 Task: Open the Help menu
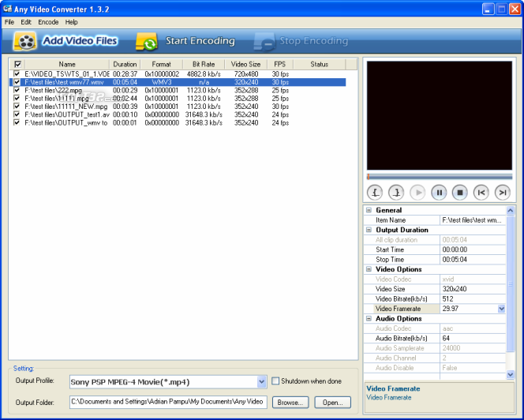click(x=71, y=22)
